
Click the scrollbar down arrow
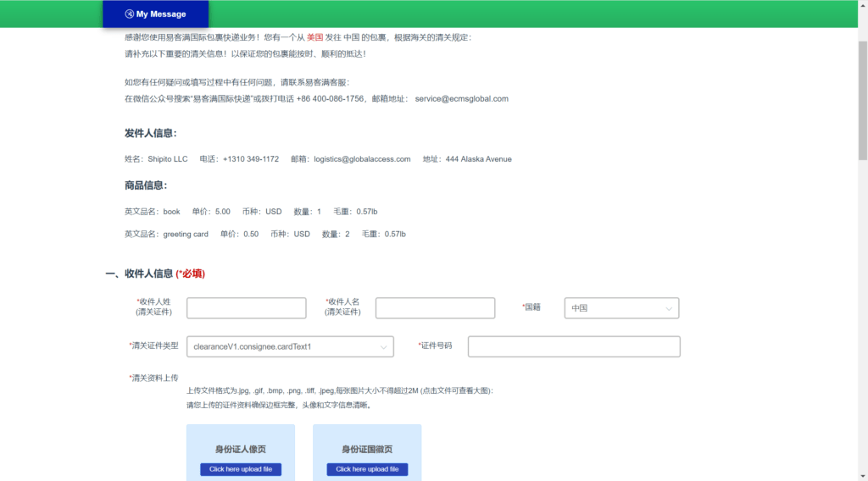pyautogui.click(x=863, y=476)
